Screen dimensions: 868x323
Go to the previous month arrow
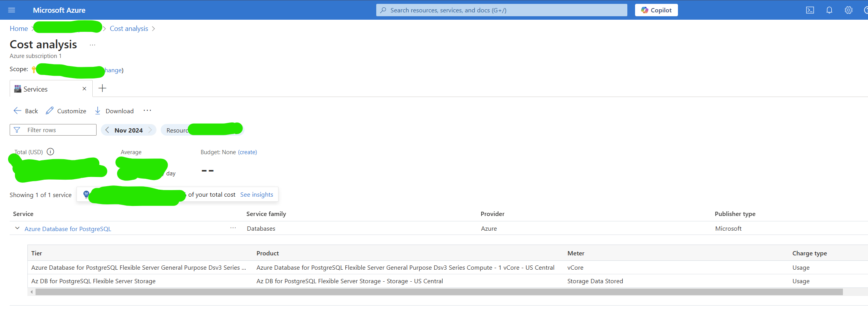107,130
